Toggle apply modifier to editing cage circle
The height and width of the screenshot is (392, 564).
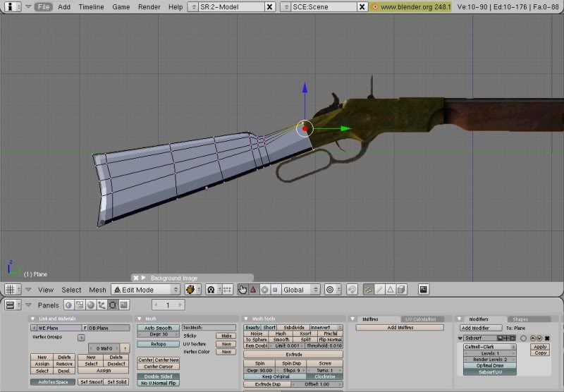pyautogui.click(x=524, y=338)
